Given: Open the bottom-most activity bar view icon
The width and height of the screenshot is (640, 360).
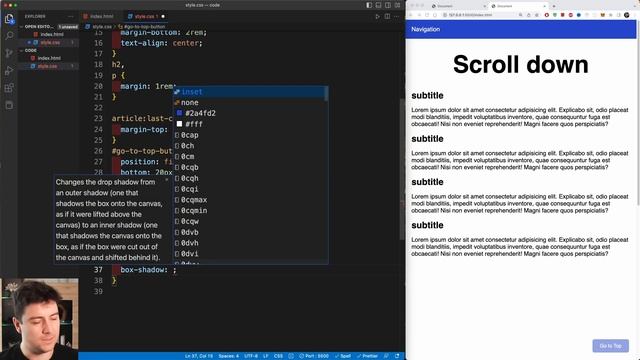Looking at the screenshot, I should 9,105.
